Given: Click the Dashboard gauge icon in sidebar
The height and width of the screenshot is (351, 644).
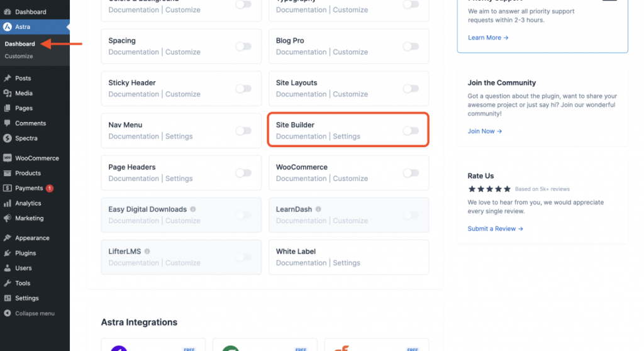Looking at the screenshot, I should (8, 12).
